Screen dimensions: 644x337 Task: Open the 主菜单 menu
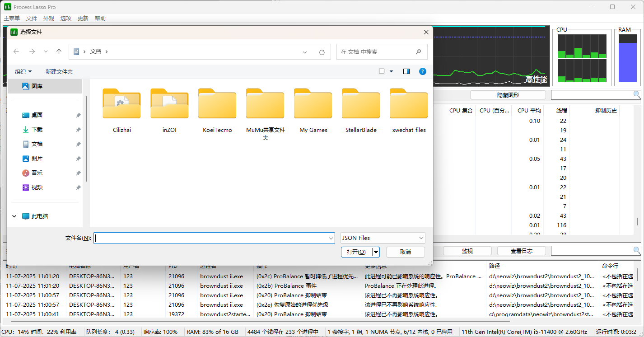(12, 19)
